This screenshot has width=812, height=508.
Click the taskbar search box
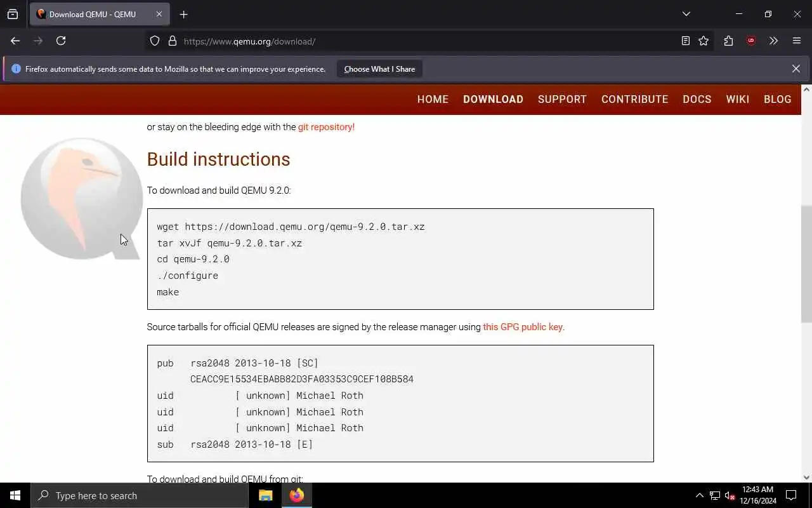140,495
